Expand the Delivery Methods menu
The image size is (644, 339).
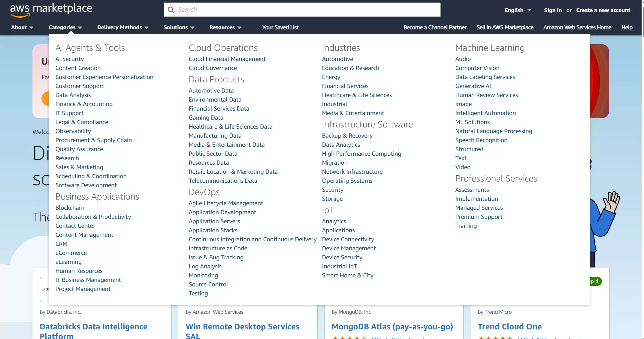122,27
